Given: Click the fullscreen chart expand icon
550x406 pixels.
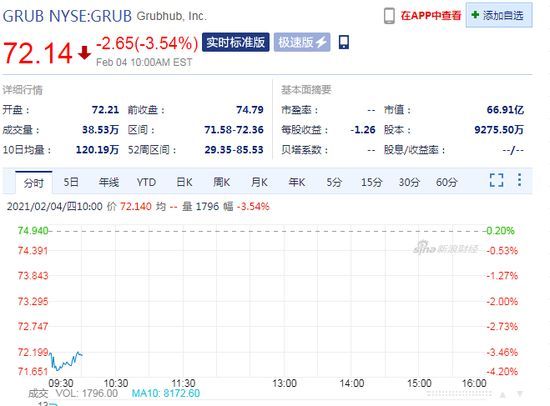Looking at the screenshot, I should (x=496, y=180).
